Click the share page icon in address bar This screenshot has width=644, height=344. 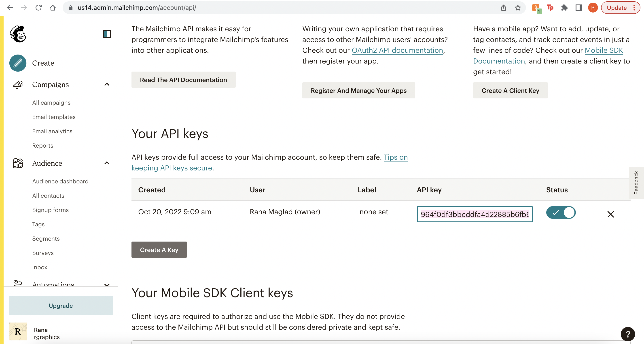click(504, 8)
